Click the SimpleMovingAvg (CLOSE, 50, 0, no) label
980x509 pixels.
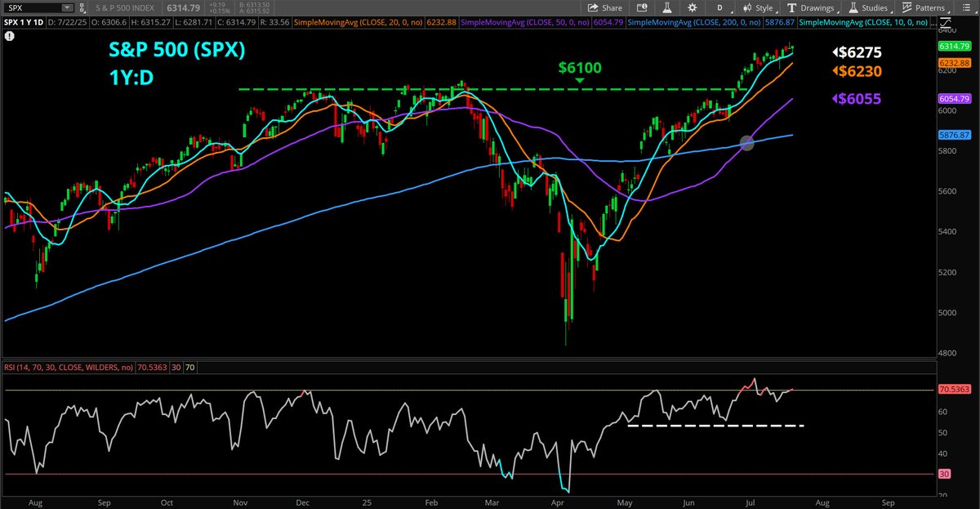tap(525, 22)
